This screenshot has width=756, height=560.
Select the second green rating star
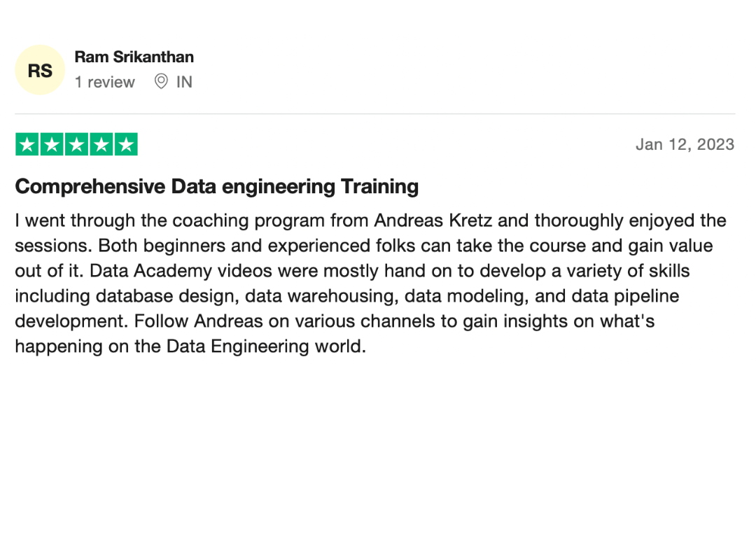click(52, 144)
